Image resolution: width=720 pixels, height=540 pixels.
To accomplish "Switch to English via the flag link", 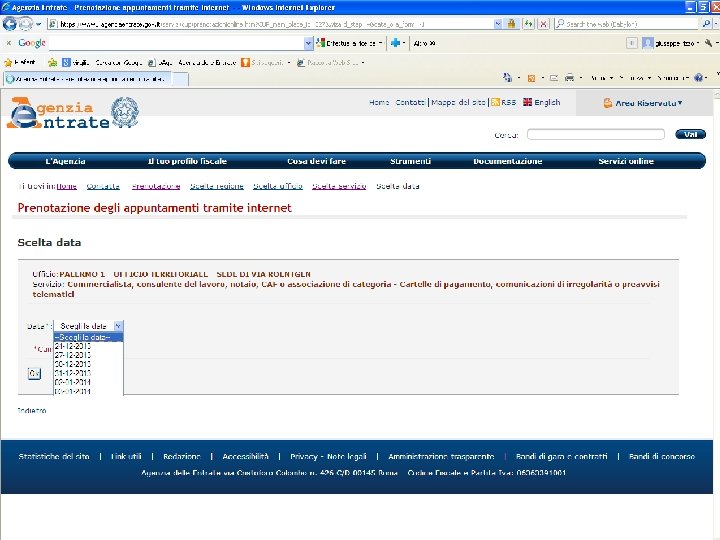I will tap(541, 102).
